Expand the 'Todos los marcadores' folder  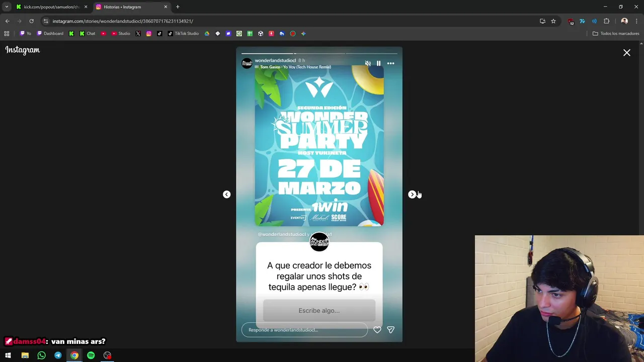(616, 34)
